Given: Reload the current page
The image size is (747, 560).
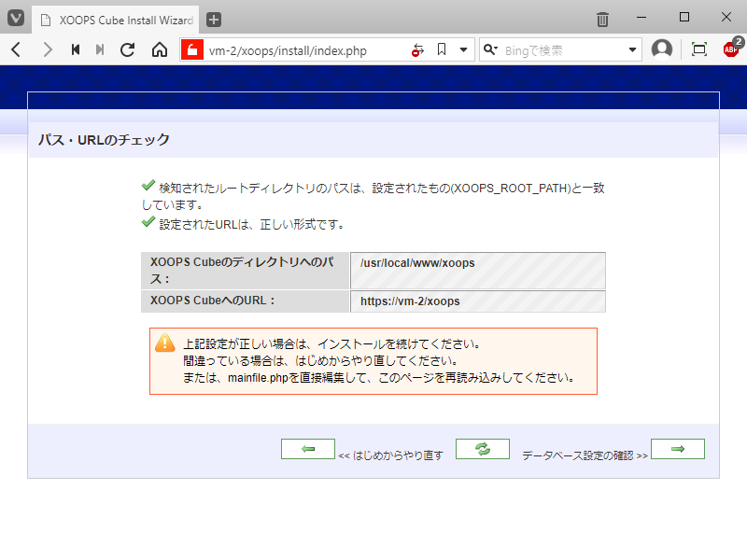Looking at the screenshot, I should 127,49.
